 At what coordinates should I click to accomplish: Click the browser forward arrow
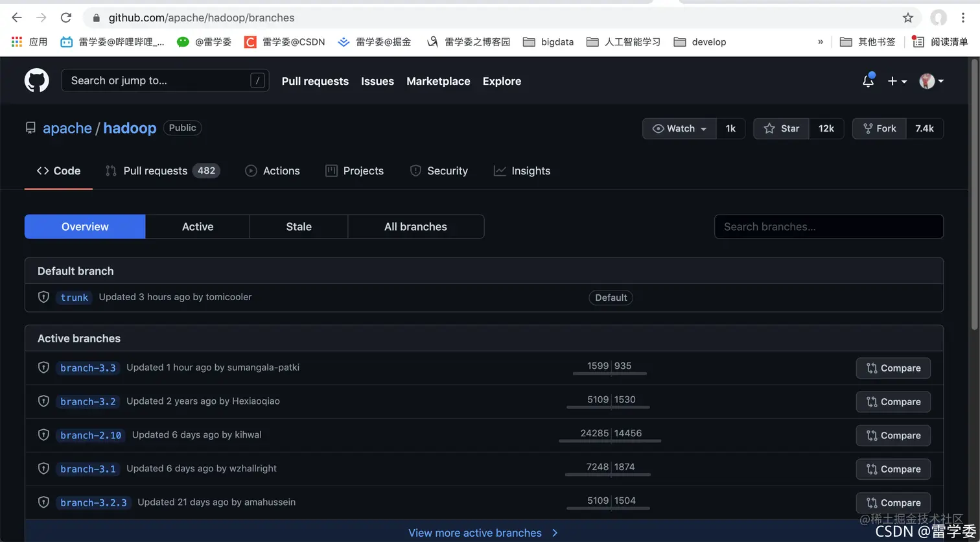[x=41, y=18]
